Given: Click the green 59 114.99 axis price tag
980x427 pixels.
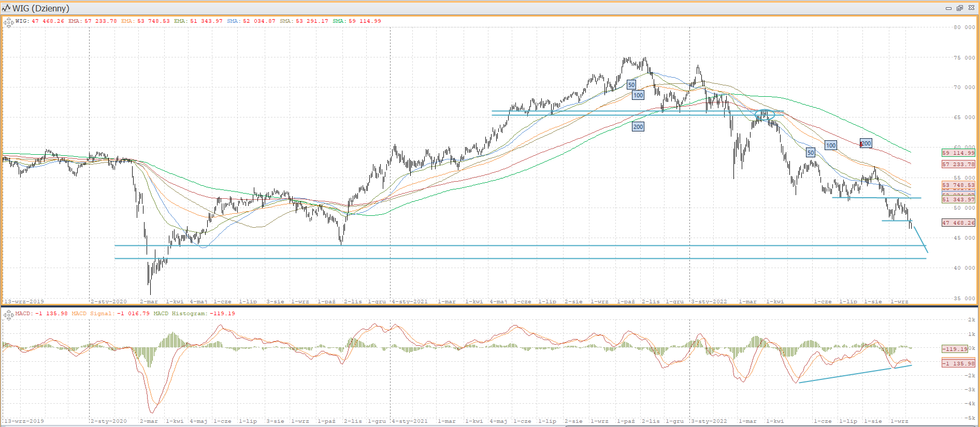Looking at the screenshot, I should pos(958,153).
